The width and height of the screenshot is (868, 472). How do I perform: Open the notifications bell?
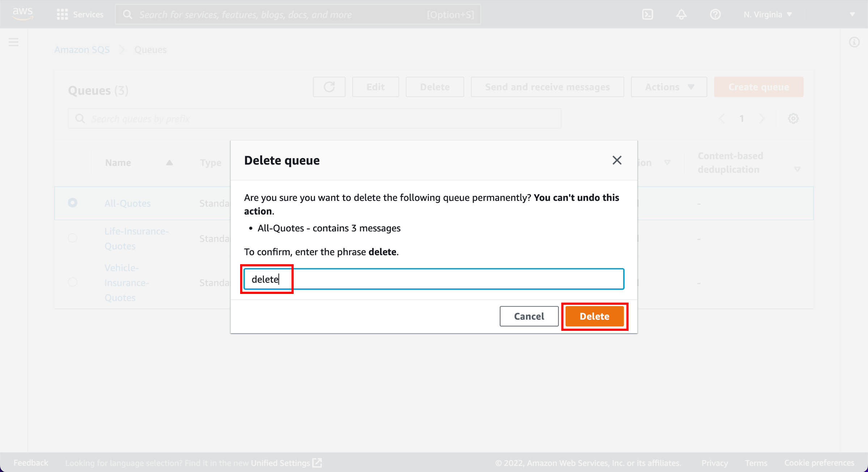tap(681, 14)
